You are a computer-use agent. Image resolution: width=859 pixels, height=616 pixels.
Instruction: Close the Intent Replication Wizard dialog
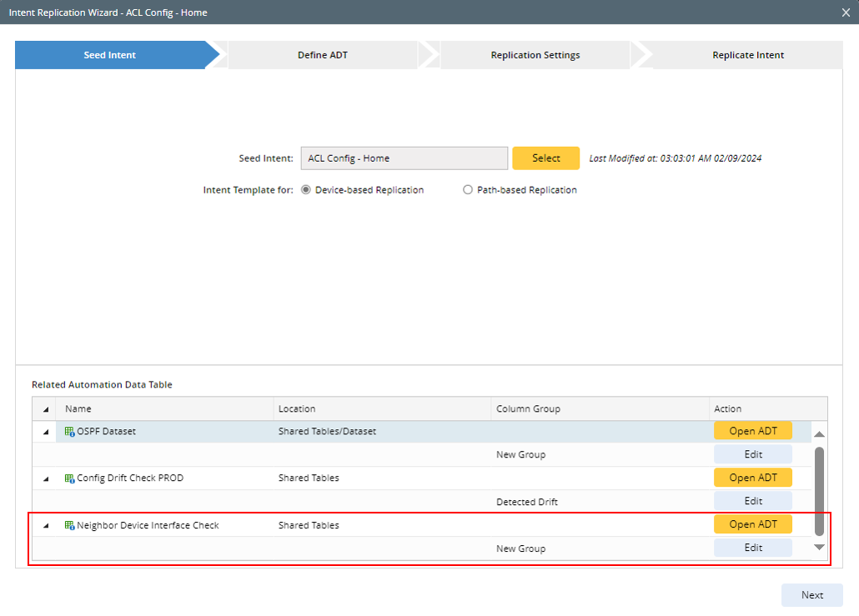point(846,13)
